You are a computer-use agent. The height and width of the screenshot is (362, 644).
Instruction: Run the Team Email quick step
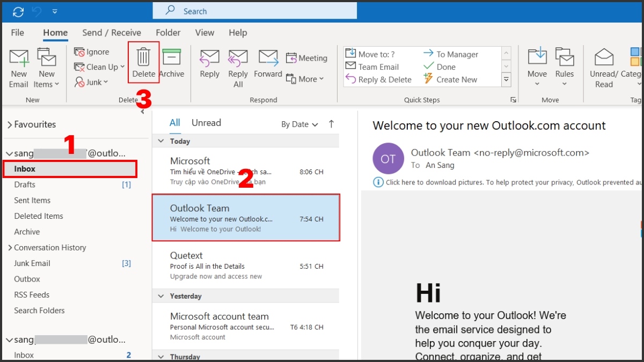[372, 67]
